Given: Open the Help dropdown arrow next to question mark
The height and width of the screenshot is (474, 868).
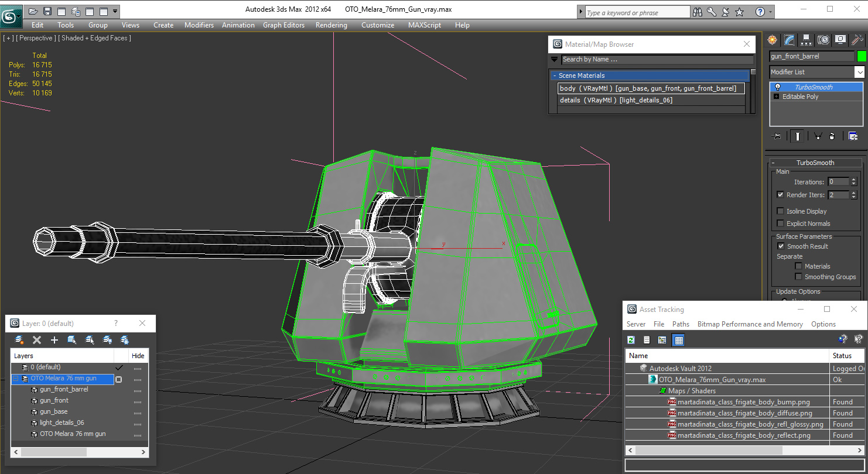Looking at the screenshot, I should pos(770,12).
